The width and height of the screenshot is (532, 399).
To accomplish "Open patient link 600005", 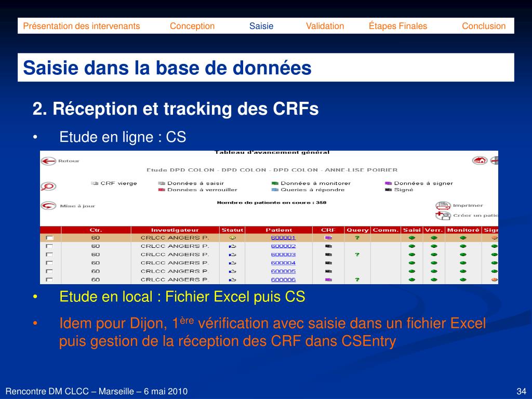I will [x=283, y=271].
